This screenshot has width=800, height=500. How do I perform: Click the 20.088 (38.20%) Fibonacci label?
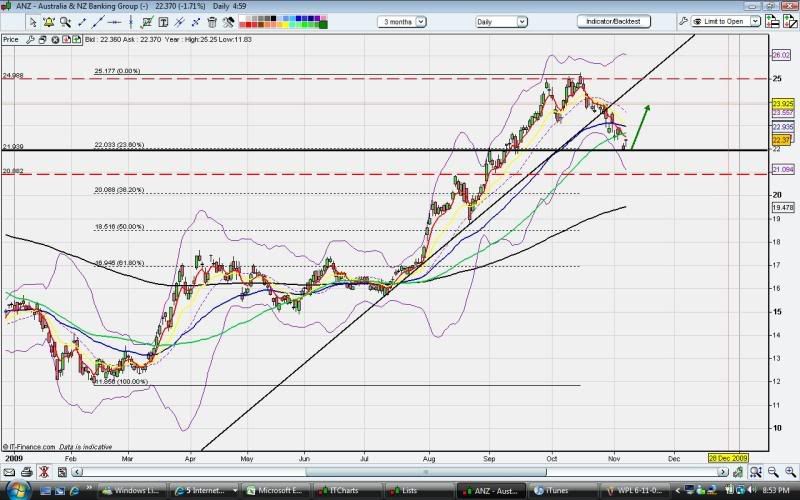[x=119, y=190]
